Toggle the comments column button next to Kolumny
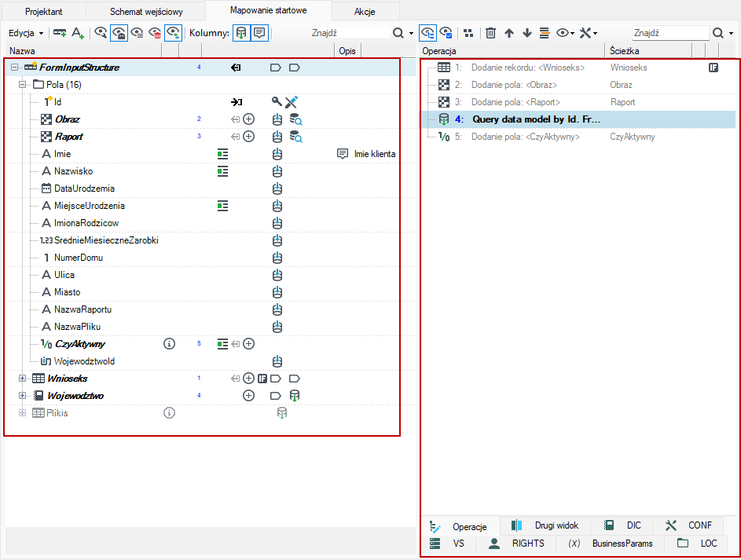Image resolution: width=741 pixels, height=560 pixels. coord(259,33)
